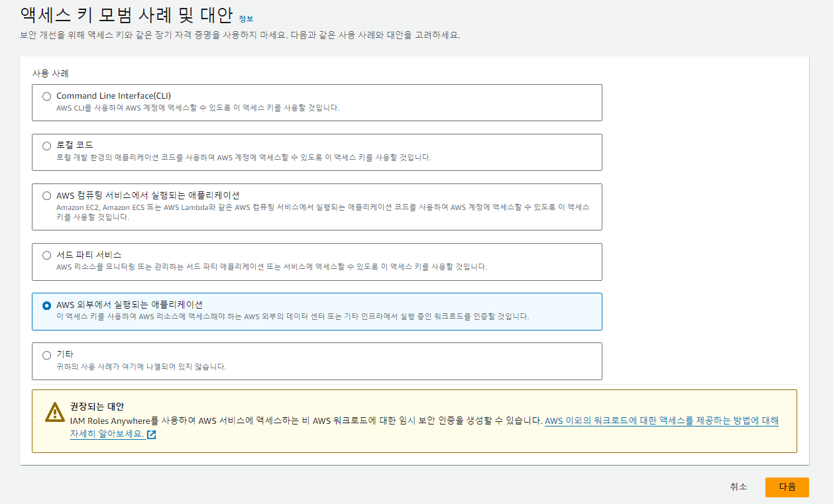Image resolution: width=833 pixels, height=504 pixels.
Task: Click the selected AWS 외부에서 실행되는 애플리케이션 radio
Action: [x=46, y=305]
